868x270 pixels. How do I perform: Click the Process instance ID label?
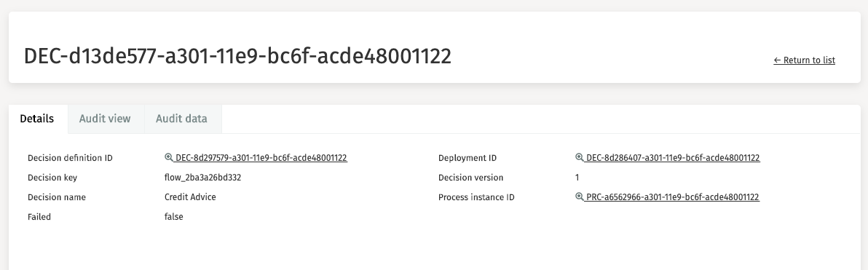coord(477,197)
